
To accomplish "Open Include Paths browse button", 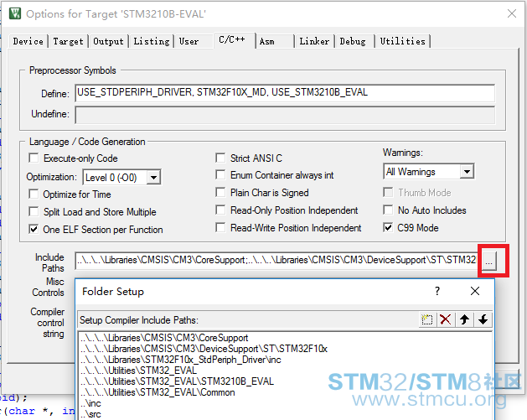I will click(x=489, y=262).
